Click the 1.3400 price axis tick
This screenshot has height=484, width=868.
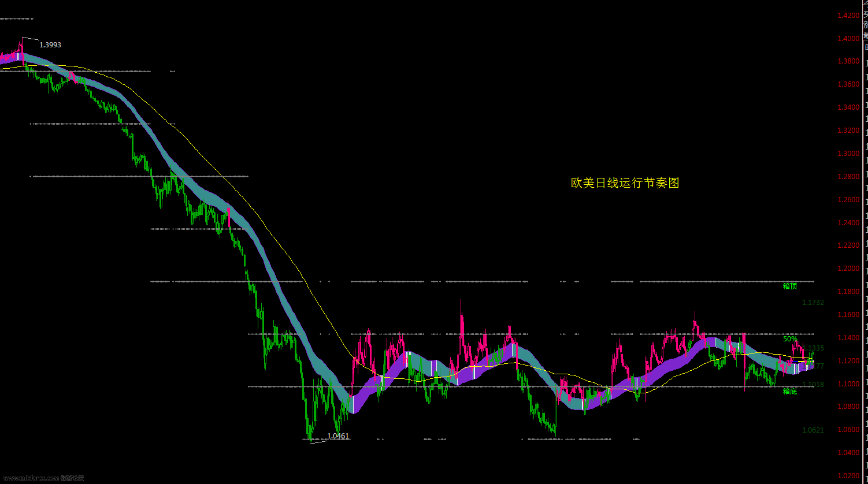pos(848,107)
